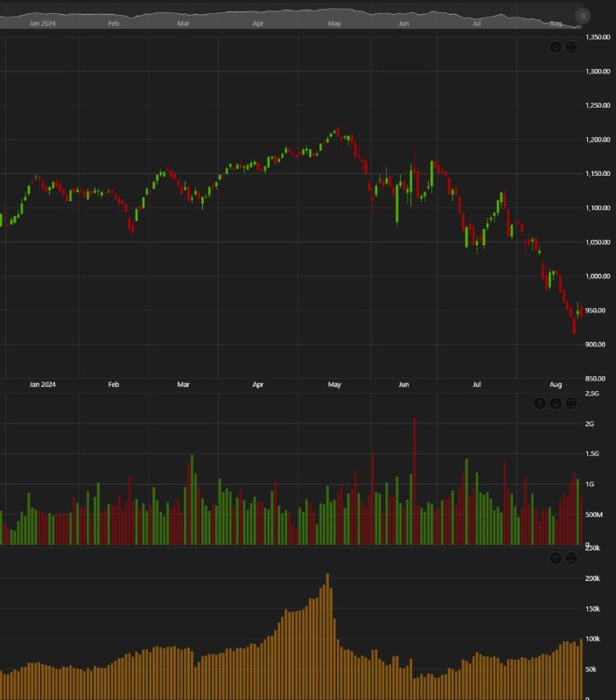Maximize the candlestick price pane
Image resolution: width=616 pixels, height=700 pixels.
point(571,46)
